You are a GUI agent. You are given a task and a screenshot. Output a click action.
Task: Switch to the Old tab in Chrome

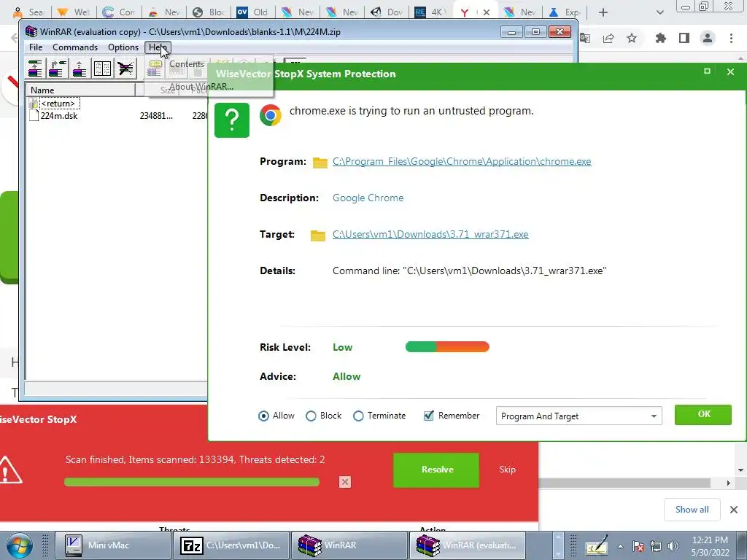pos(254,12)
